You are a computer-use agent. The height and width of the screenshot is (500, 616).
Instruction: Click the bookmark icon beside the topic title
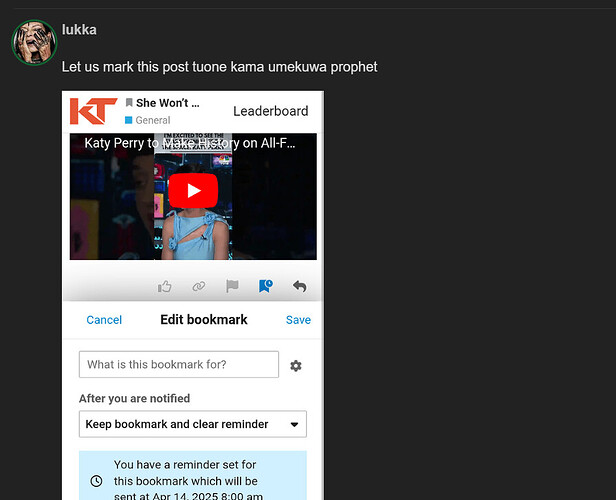(129, 103)
